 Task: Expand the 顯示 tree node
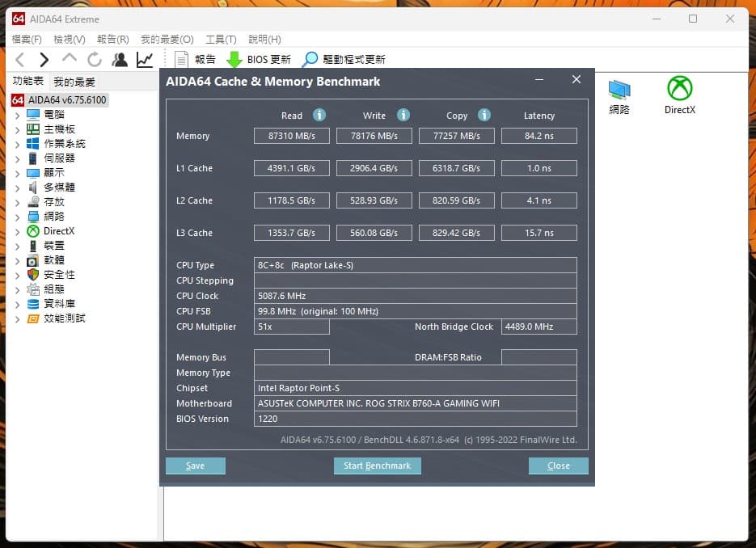17,174
